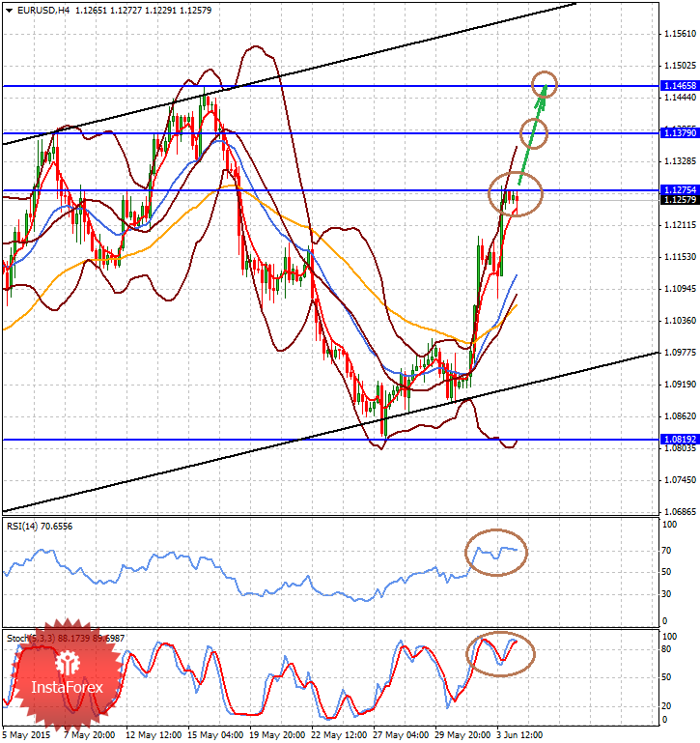
Task: Click the 1.09190 price scale value
Action: (680, 385)
